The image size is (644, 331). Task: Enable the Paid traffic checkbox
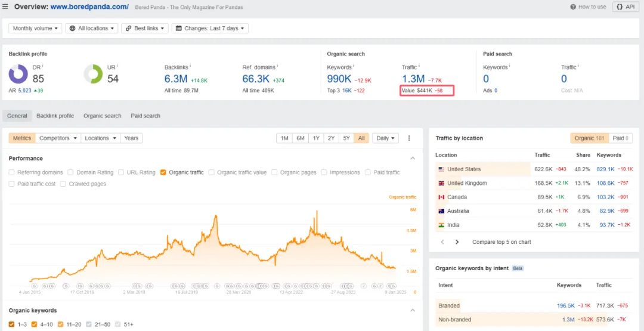368,172
